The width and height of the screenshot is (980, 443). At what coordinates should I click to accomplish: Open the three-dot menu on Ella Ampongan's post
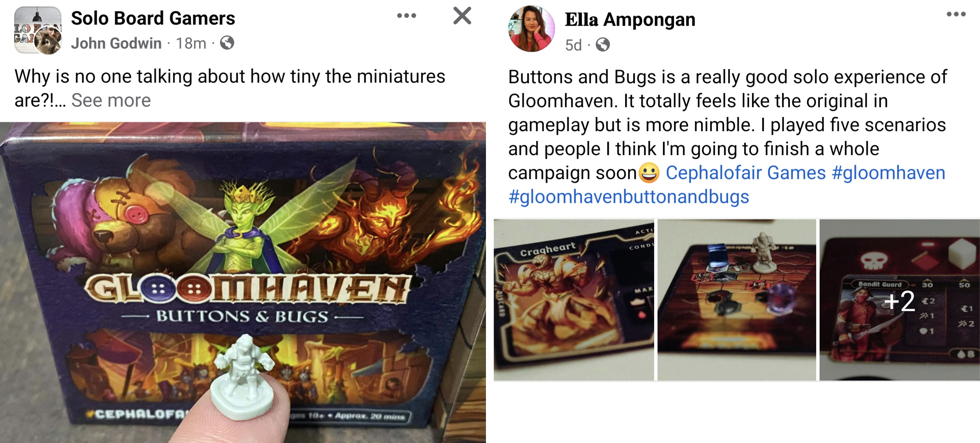click(x=956, y=15)
